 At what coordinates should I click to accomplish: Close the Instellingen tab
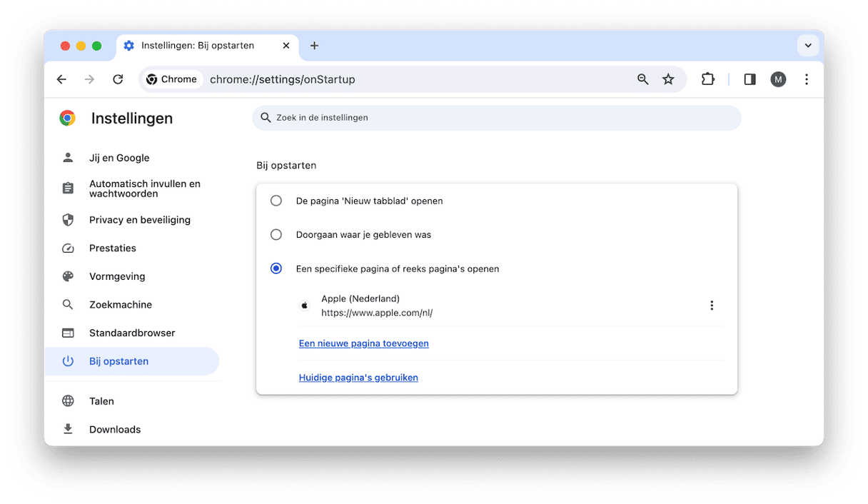tap(286, 46)
